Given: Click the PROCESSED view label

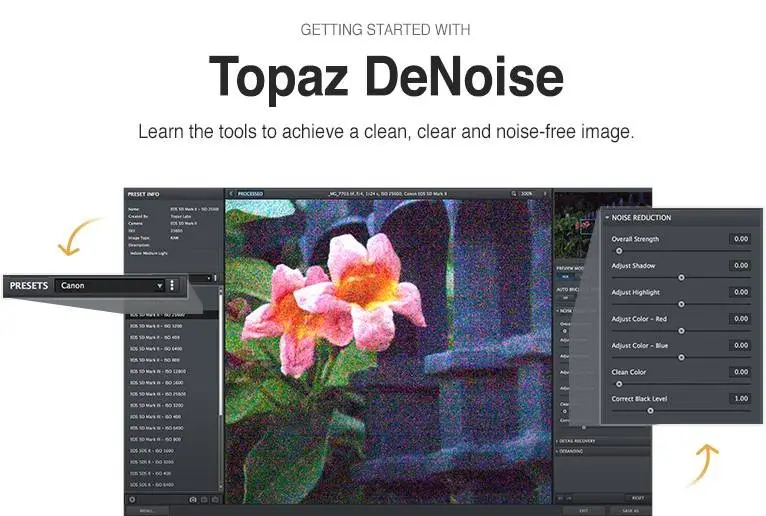Looking at the screenshot, I should [x=250, y=194].
